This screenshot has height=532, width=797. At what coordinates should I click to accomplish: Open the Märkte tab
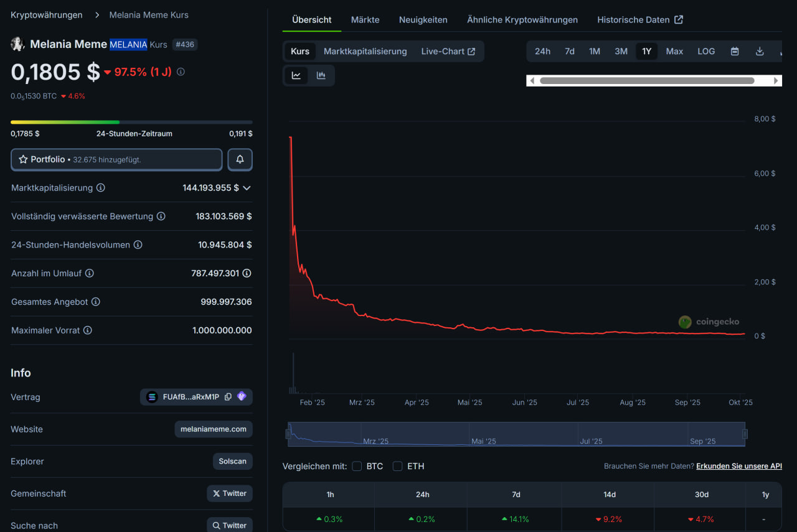coord(365,20)
